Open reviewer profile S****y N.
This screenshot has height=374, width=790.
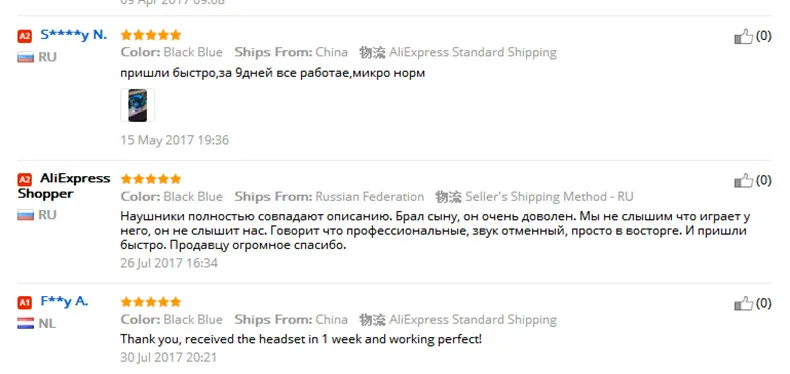tap(74, 35)
